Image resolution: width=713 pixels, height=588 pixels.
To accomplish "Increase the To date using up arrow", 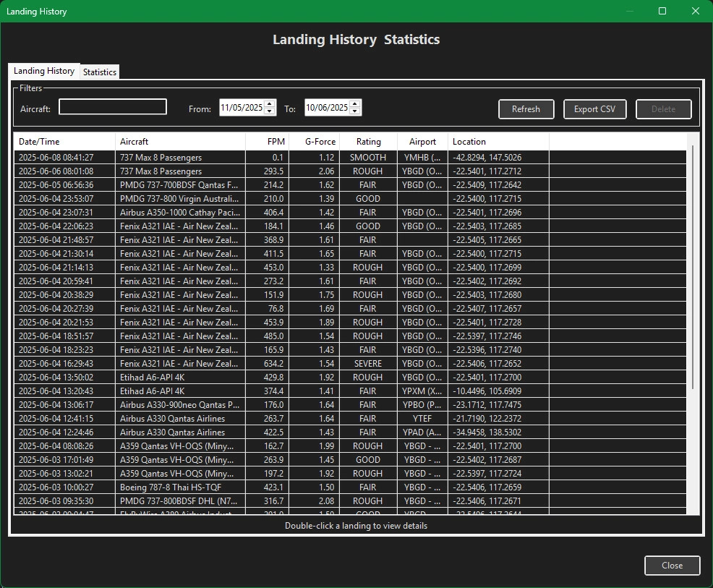I will (355, 104).
